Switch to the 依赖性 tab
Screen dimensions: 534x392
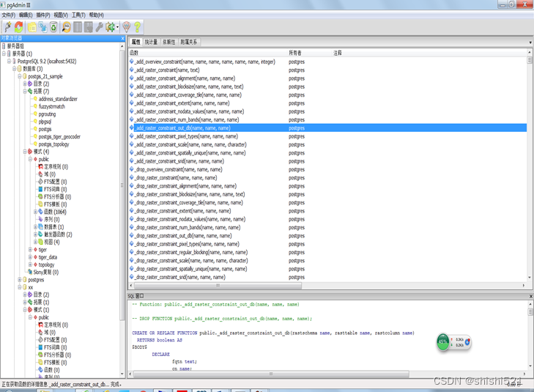point(168,42)
